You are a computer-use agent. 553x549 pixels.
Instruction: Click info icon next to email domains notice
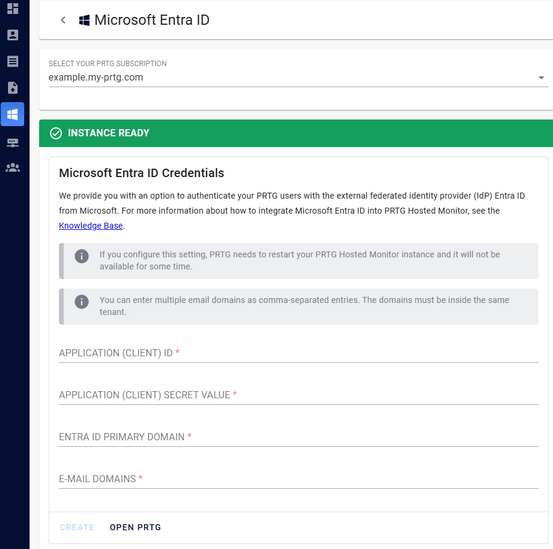point(81,302)
